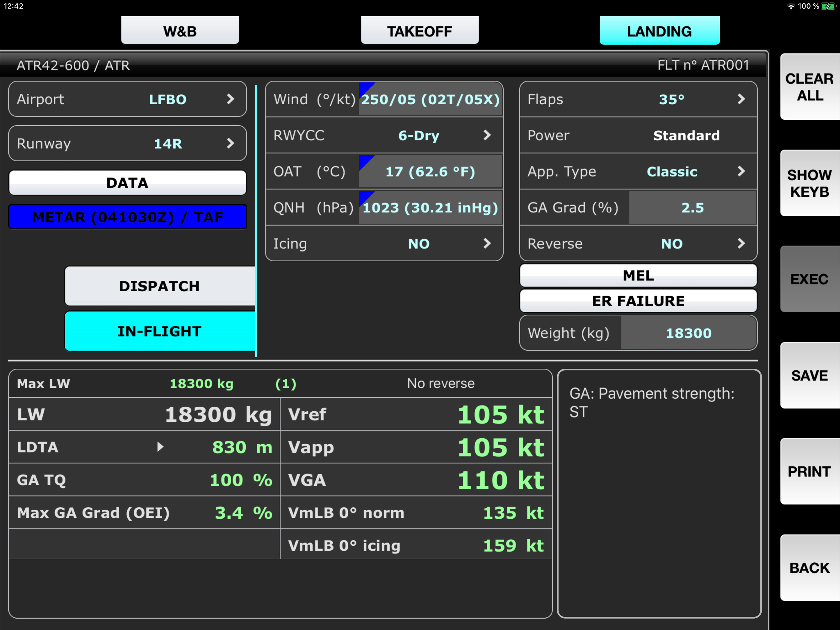Open Airport LFBO selector chevron
The height and width of the screenshot is (630, 840).
(230, 99)
